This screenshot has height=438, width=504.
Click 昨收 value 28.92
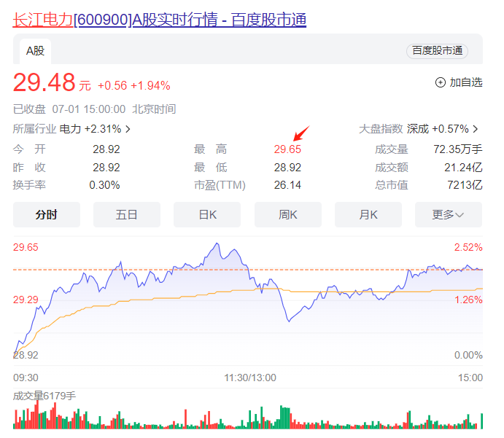coord(106,168)
